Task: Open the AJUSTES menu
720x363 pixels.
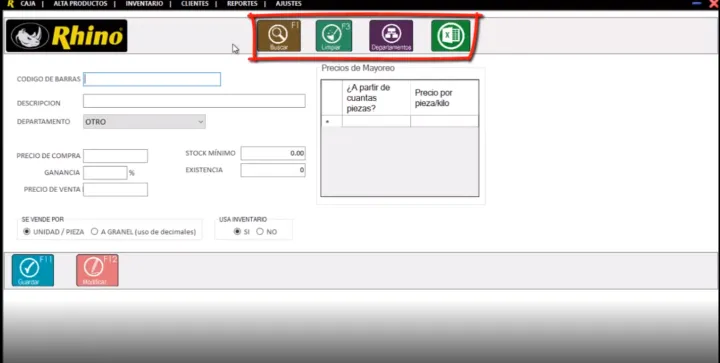Action: click(289, 4)
